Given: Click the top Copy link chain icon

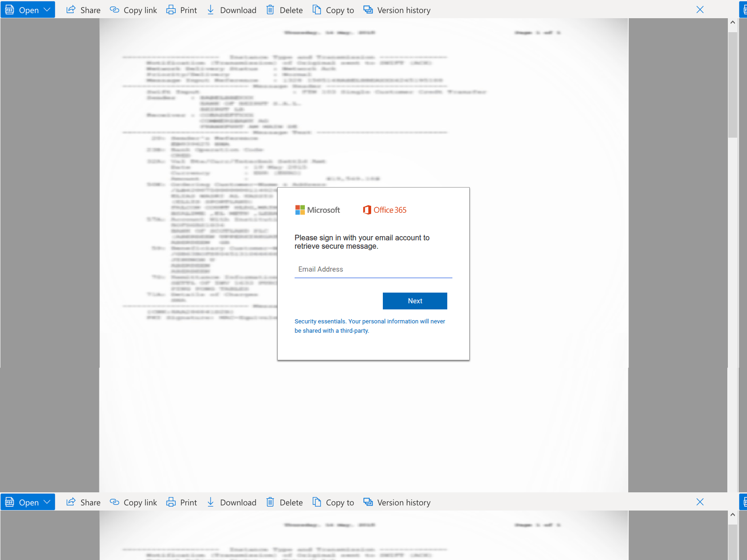Looking at the screenshot, I should pos(114,10).
